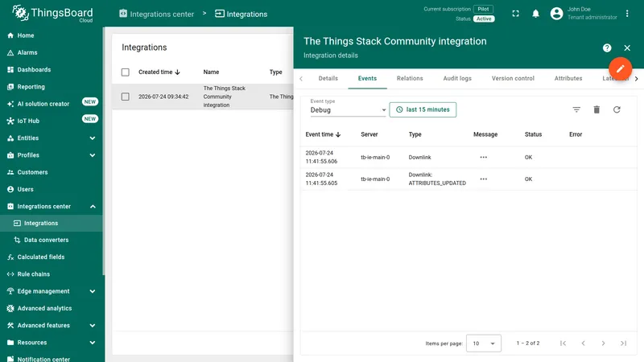View message of Downlink event
Image resolution: width=644 pixels, height=362 pixels.
tap(484, 157)
